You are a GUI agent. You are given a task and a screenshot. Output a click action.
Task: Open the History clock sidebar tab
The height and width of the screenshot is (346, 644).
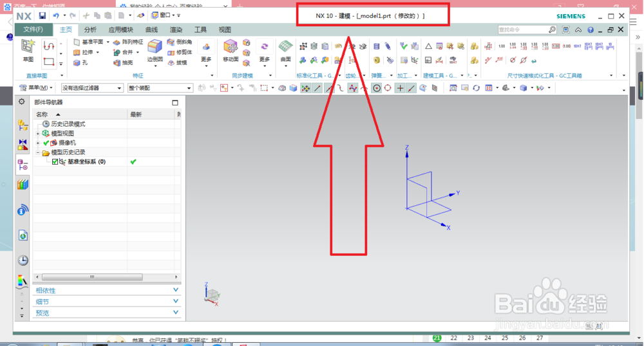pyautogui.click(x=23, y=260)
